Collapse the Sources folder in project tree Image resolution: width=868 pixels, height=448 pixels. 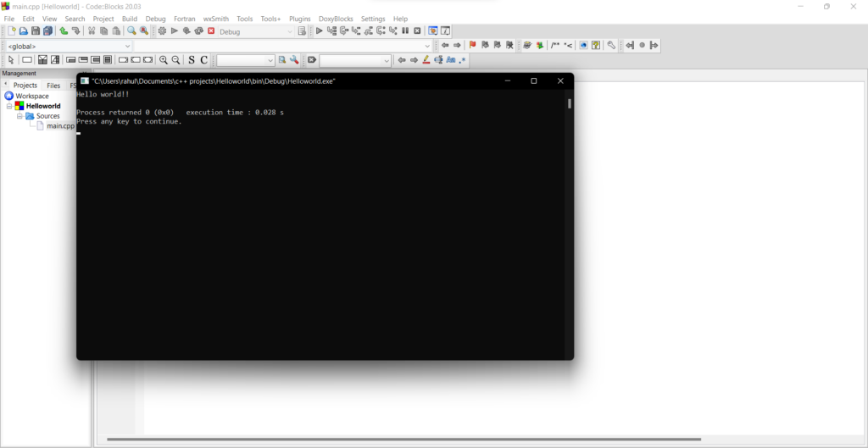(x=19, y=116)
